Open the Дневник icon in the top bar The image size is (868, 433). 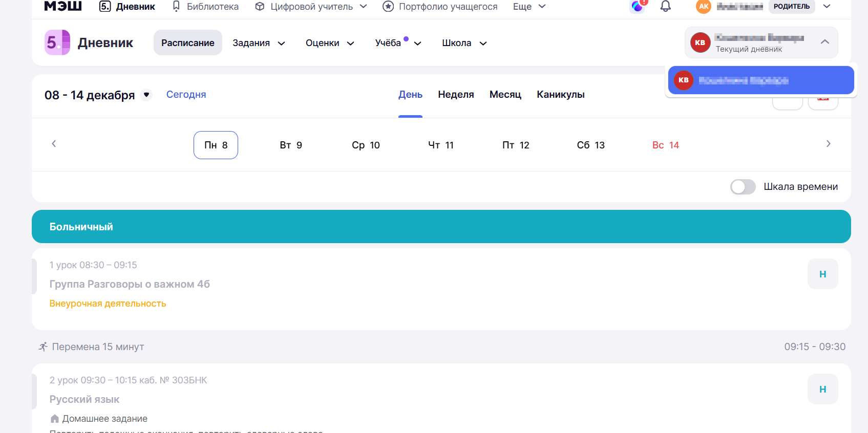105,6
